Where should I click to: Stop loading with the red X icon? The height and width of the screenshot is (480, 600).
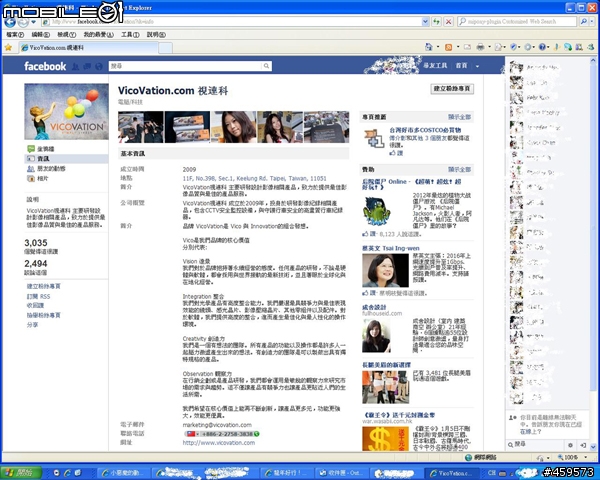pos(448,22)
